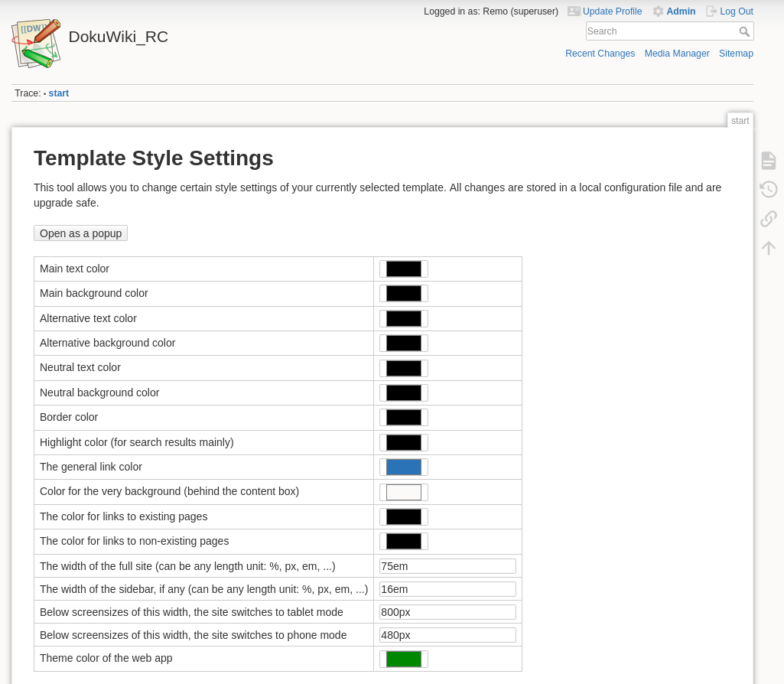Image resolution: width=784 pixels, height=684 pixels.
Task: Open Recent Changes
Action: tap(600, 54)
